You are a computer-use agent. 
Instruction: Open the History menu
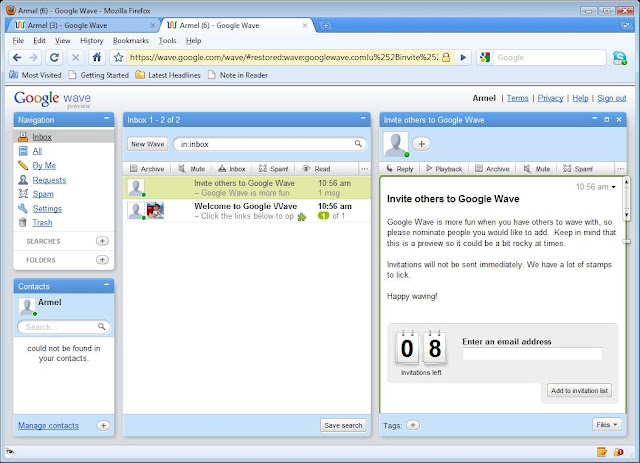91,40
